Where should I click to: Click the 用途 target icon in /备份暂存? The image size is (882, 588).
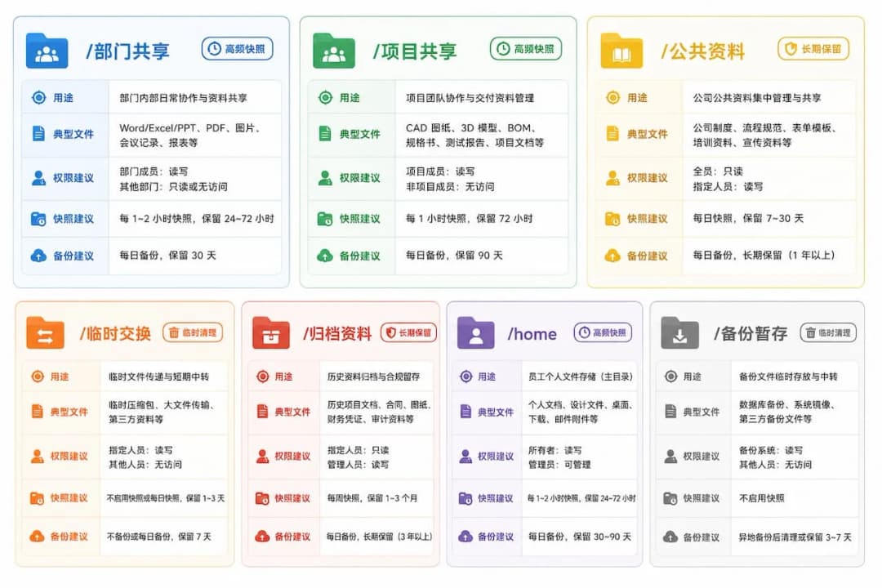(x=670, y=376)
